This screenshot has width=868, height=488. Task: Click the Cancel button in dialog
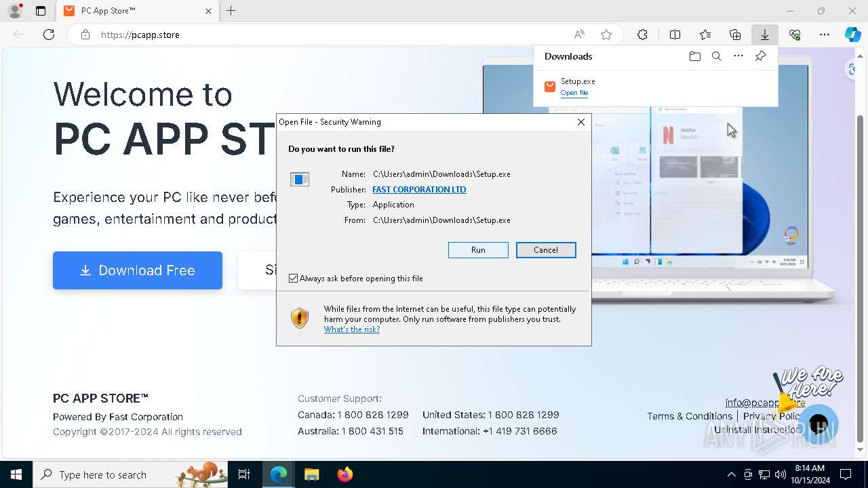tap(546, 250)
